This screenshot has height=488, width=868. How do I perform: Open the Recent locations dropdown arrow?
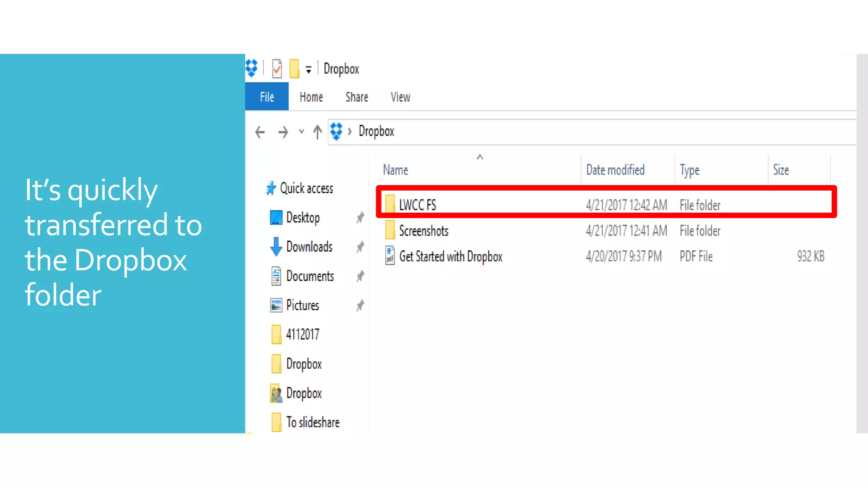tap(301, 131)
